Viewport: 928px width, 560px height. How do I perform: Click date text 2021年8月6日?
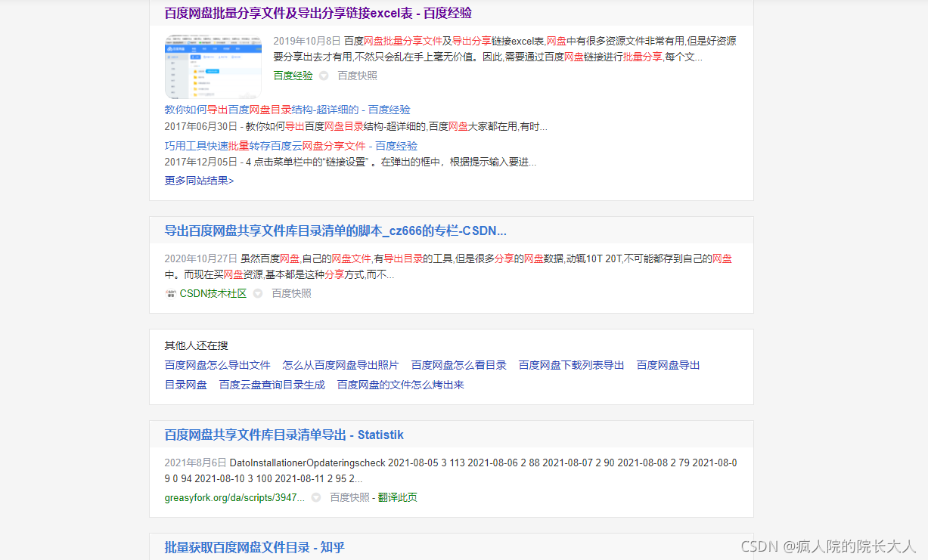(196, 463)
